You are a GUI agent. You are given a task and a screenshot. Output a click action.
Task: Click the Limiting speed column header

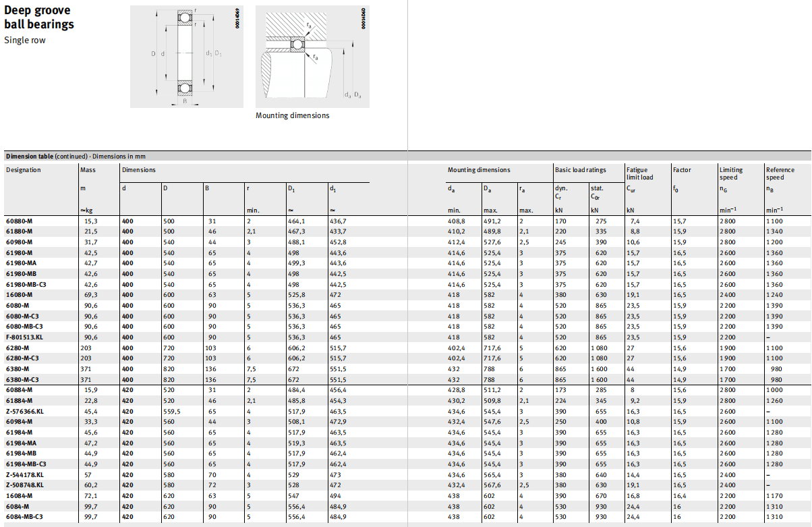730,173
